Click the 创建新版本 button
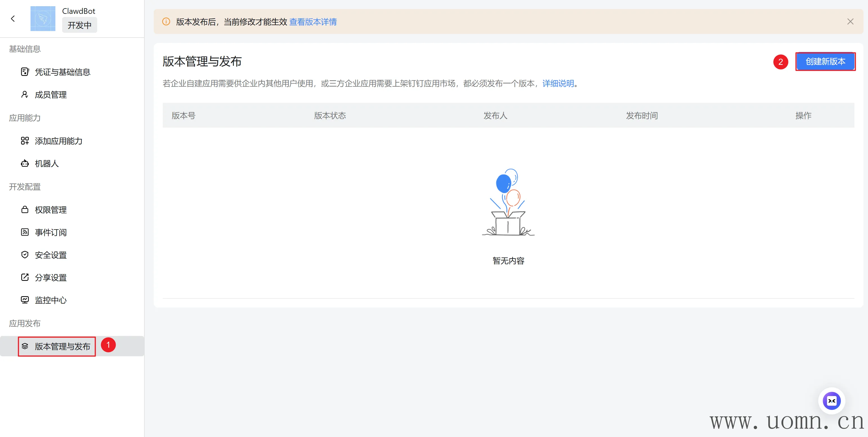 pos(825,62)
